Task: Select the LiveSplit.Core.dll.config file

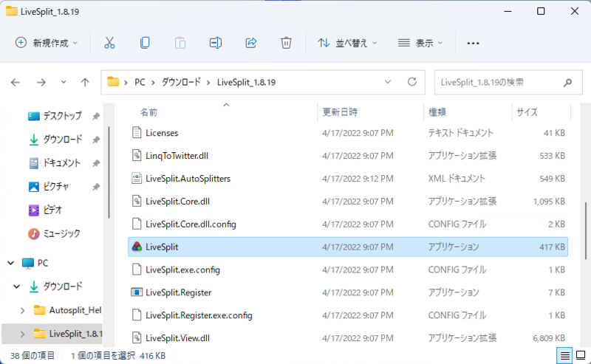Action: [x=191, y=224]
